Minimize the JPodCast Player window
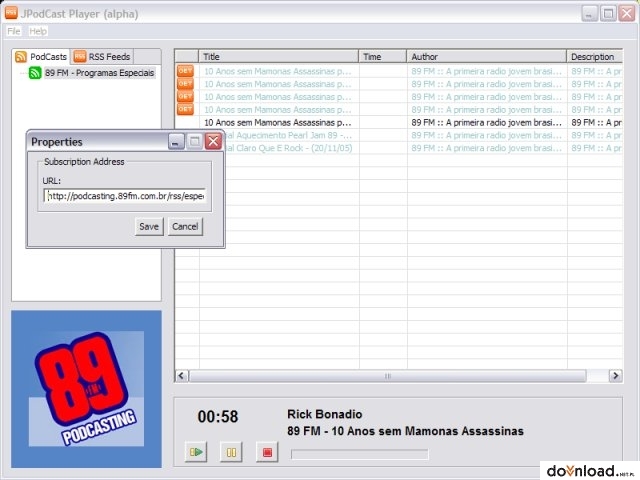Image resolution: width=640 pixels, height=480 pixels. click(589, 14)
